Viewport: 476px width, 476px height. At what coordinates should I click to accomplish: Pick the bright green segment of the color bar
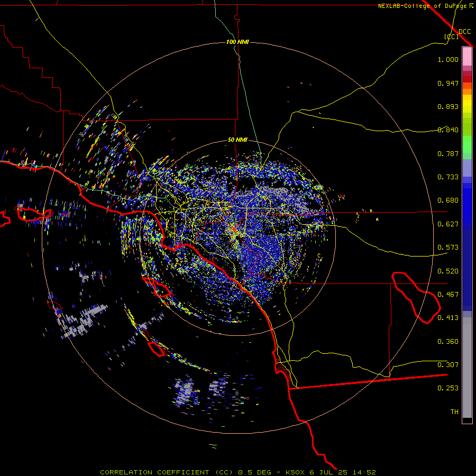(467, 144)
